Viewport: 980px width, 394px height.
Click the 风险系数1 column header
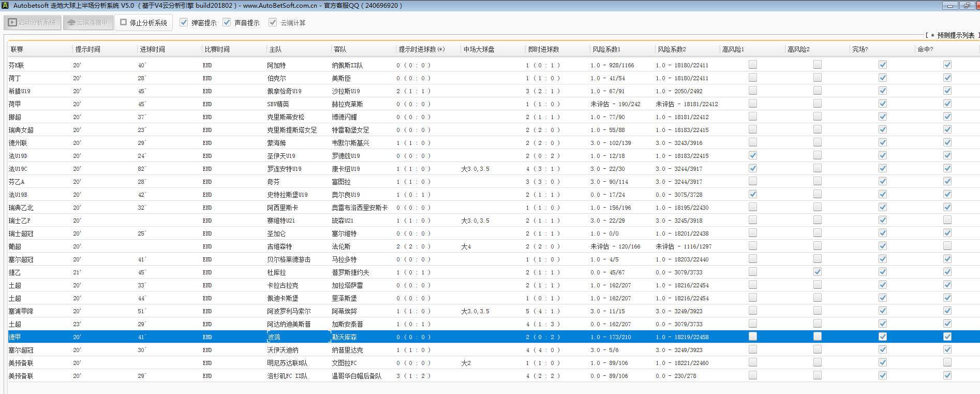coord(606,49)
